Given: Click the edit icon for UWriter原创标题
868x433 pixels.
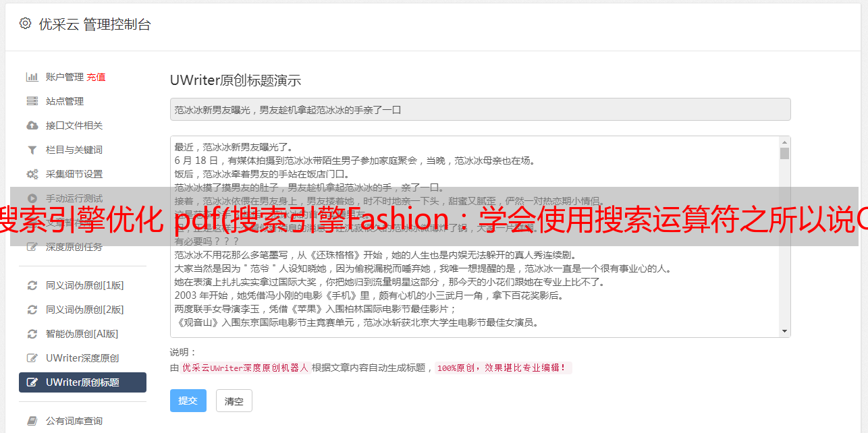Looking at the screenshot, I should point(32,382).
